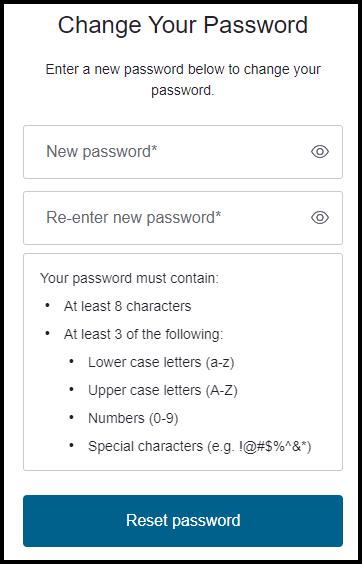
Task: Click the 'Special characters' requirement item
Action: click(200, 446)
